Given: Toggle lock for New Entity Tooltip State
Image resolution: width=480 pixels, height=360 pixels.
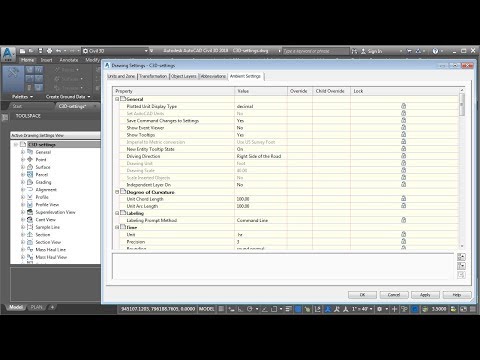Looking at the screenshot, I should coord(403,149).
